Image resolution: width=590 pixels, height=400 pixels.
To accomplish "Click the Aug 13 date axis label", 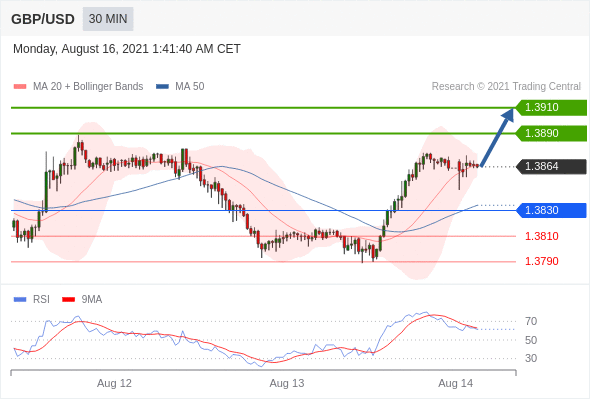I will pos(287,383).
